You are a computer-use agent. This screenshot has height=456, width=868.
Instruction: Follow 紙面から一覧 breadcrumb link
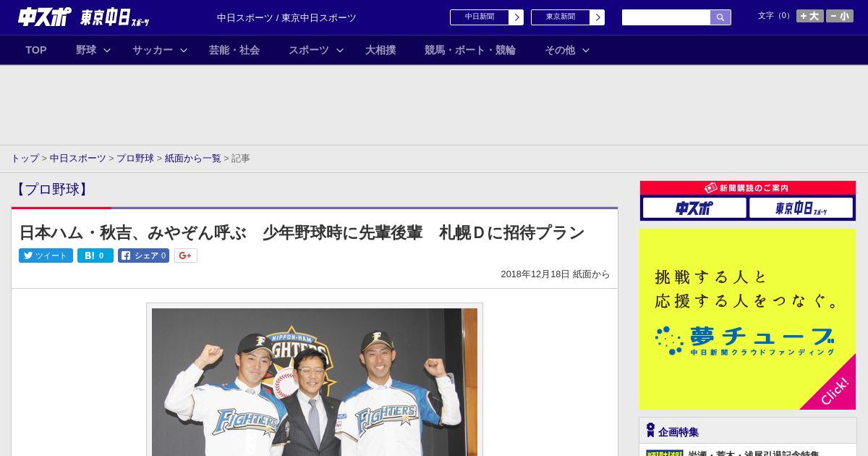coord(193,158)
